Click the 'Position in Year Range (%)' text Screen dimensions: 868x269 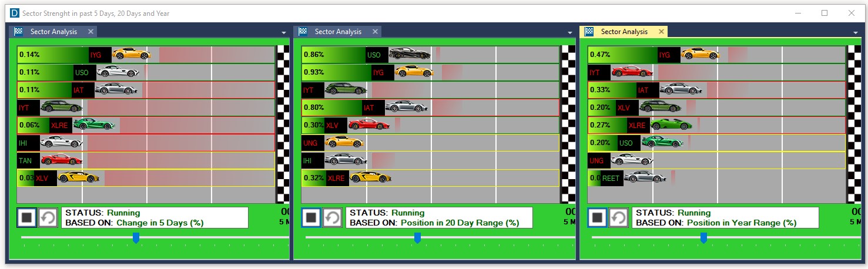point(742,223)
